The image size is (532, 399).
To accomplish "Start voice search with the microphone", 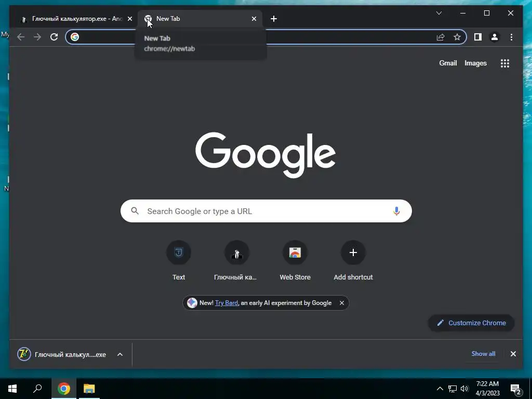I will tap(396, 211).
